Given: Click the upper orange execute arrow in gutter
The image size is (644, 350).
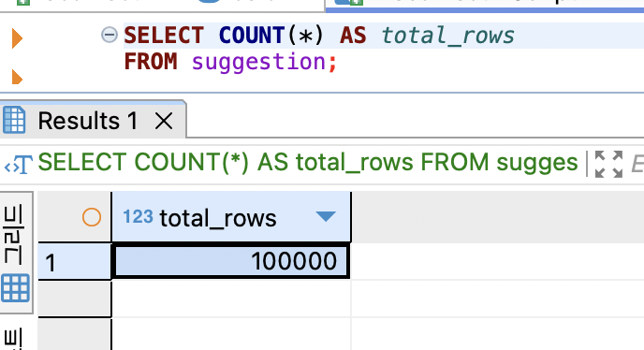Looking at the screenshot, I should 17,38.
